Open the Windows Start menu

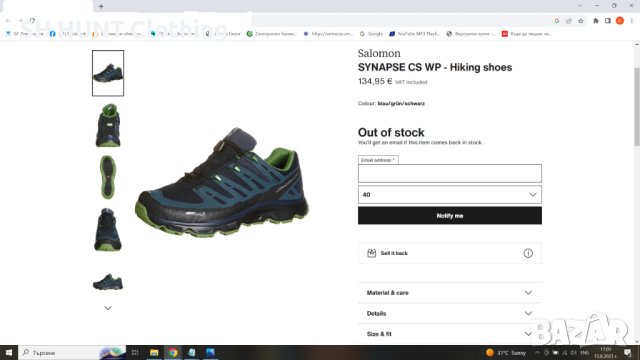(x=9, y=352)
